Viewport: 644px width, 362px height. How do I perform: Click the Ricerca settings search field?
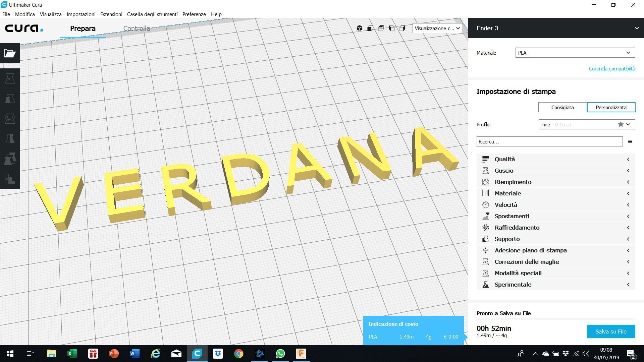[549, 141]
